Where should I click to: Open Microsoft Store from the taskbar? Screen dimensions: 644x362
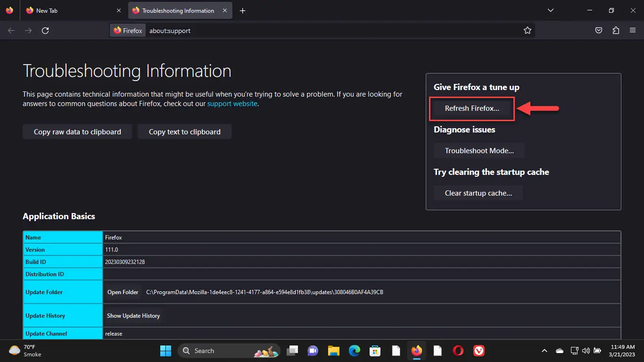(x=375, y=351)
